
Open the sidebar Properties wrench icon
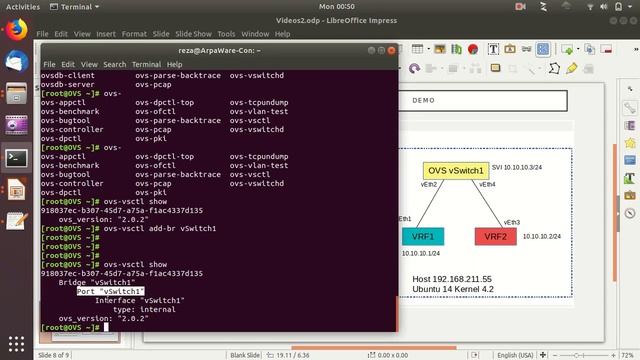[630, 108]
